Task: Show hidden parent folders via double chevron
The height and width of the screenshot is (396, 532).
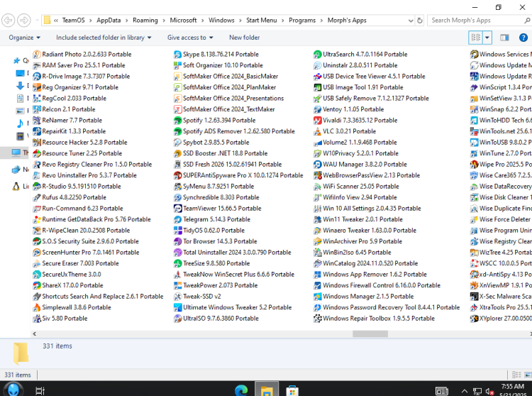Action: [x=56, y=21]
